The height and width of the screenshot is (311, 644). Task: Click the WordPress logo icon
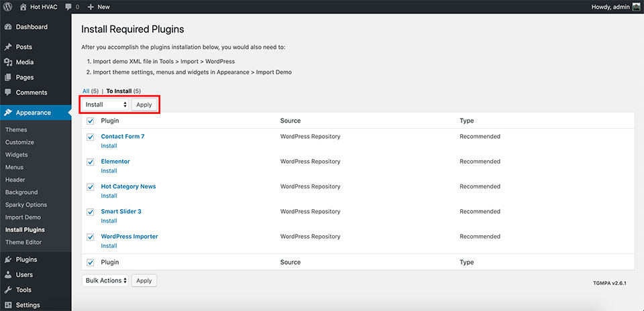[8, 7]
